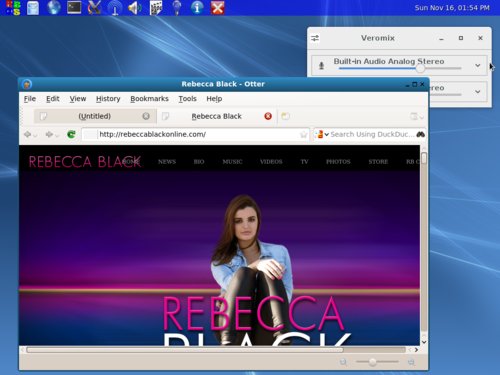
Task: Close the (Untitled) tab
Action: coord(146,116)
